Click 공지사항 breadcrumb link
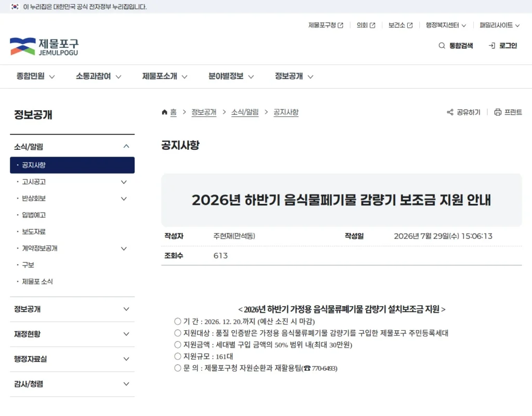Image resolution: width=532 pixels, height=416 pixels. (x=286, y=112)
